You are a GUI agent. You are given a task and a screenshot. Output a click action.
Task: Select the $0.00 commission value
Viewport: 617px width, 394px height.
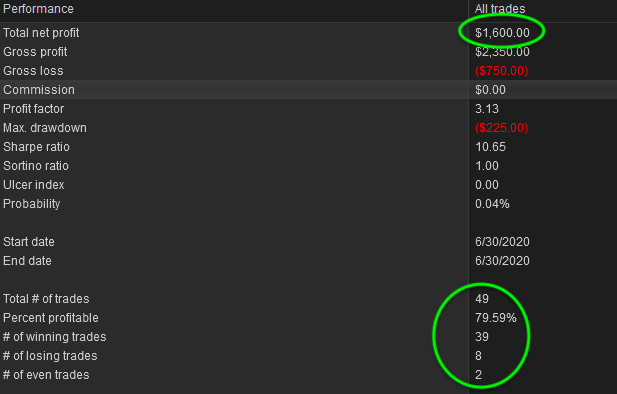click(490, 90)
